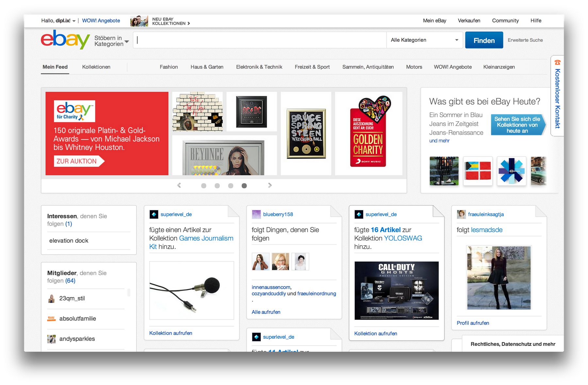Image resolution: width=588 pixels, height=385 pixels.
Task: Open the lavalier microphone product image
Action: (192, 290)
